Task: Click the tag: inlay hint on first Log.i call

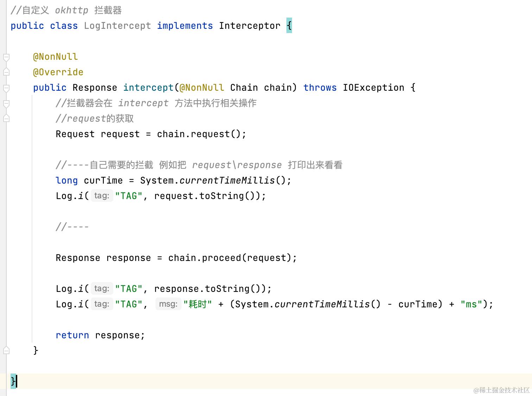Action: [102, 196]
